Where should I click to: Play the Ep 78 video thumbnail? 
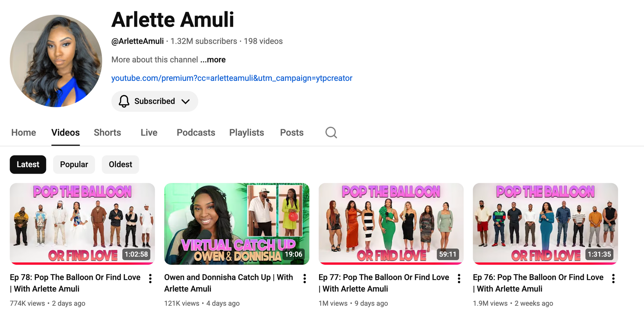(82, 224)
